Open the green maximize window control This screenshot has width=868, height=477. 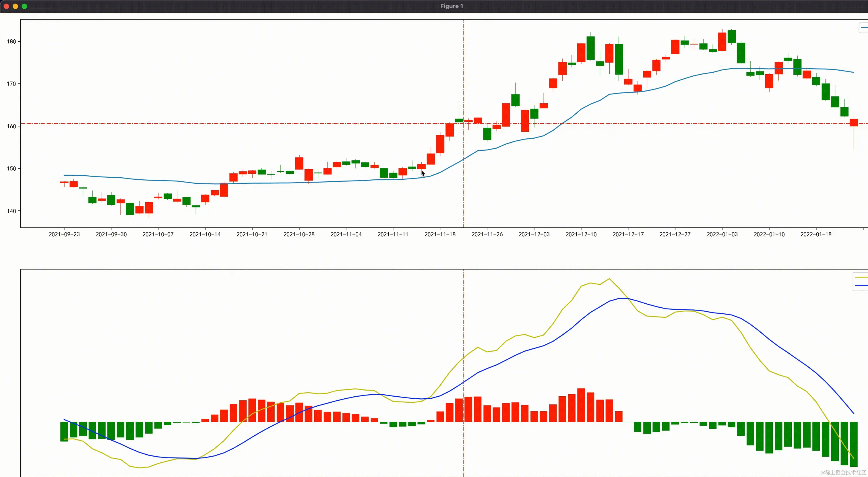24,6
